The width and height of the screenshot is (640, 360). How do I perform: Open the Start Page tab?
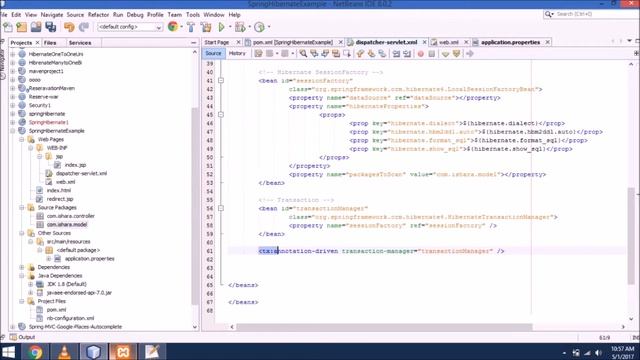pos(217,42)
